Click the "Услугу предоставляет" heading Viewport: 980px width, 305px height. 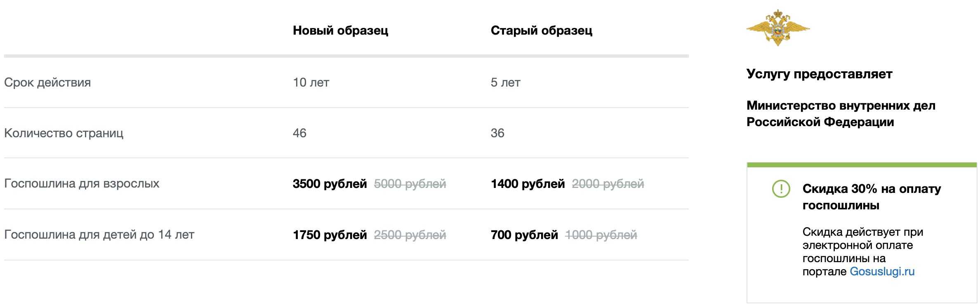pos(819,74)
